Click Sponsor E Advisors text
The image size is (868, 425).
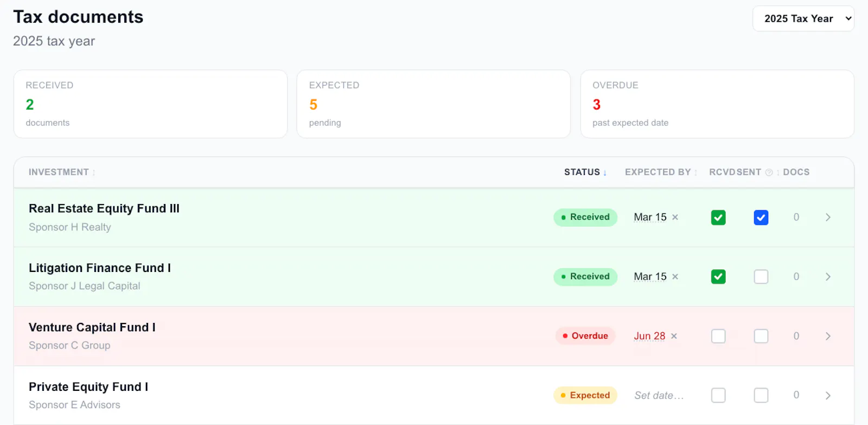[x=74, y=405]
